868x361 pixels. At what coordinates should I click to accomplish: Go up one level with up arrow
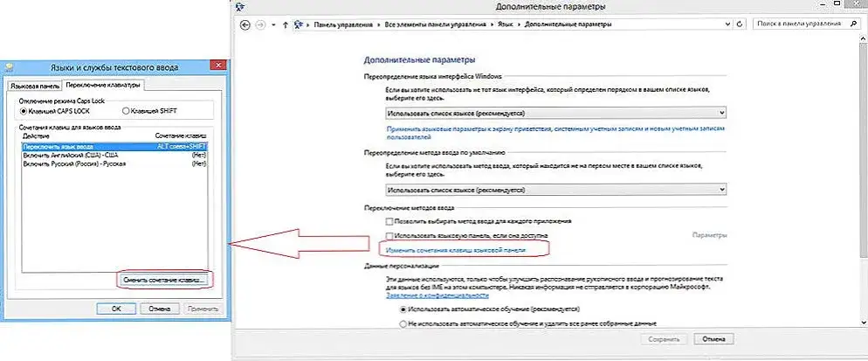(285, 25)
